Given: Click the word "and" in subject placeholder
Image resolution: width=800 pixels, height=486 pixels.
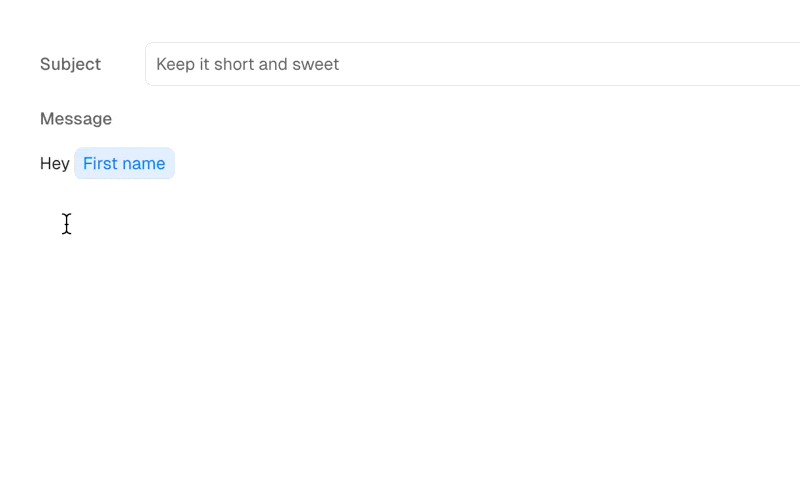Looking at the screenshot, I should click(274, 64).
